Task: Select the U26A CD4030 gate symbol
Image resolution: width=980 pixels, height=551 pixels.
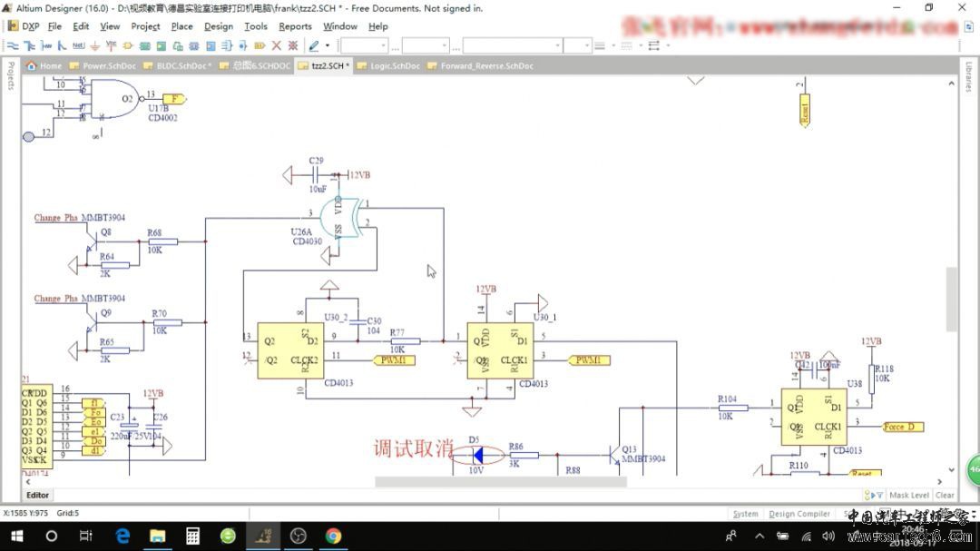Action: (x=340, y=218)
